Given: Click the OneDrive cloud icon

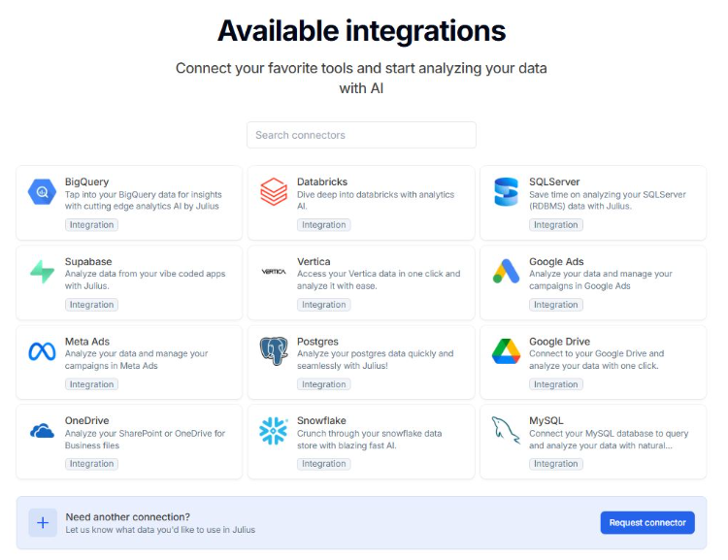Looking at the screenshot, I should (42, 431).
